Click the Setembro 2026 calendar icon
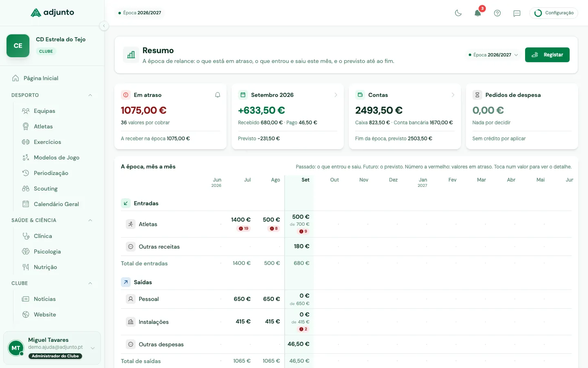This screenshot has height=368, width=588. click(243, 95)
